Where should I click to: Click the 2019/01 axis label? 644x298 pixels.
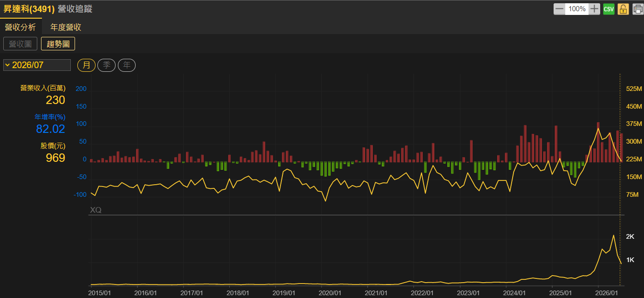coord(284,292)
